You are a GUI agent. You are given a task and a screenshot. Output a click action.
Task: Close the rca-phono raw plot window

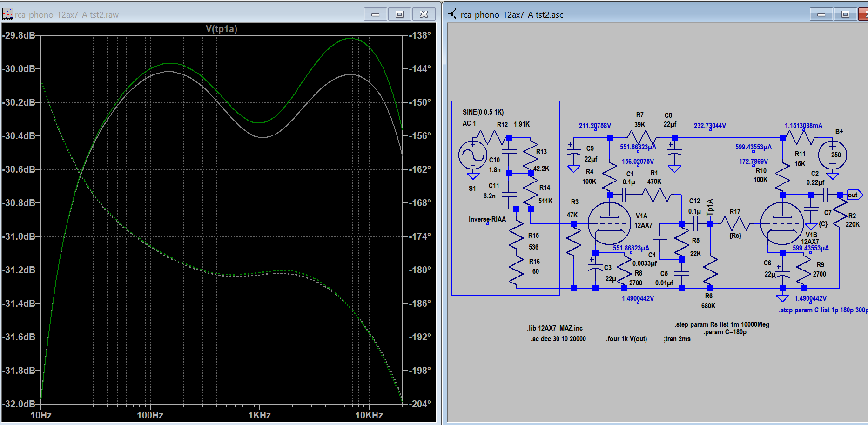424,14
